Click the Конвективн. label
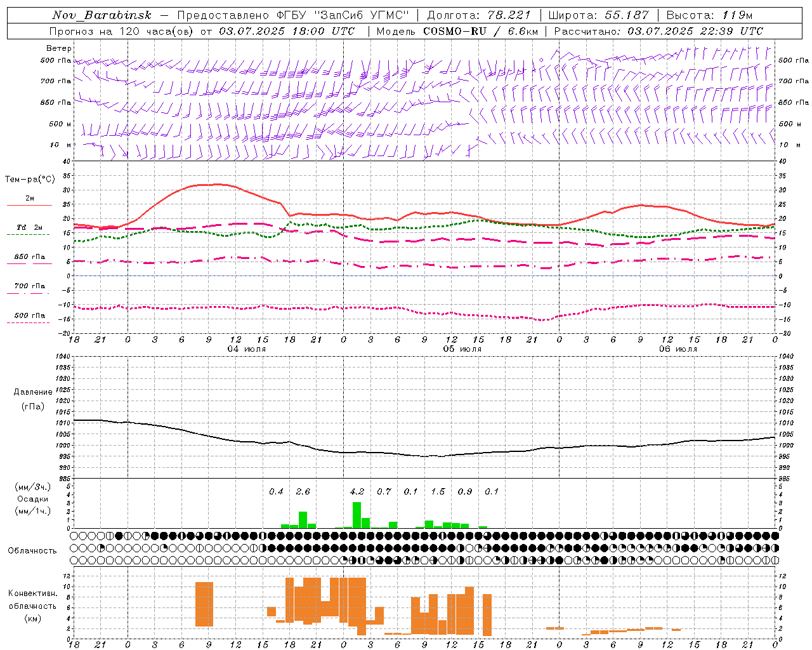The height and width of the screenshot is (650, 812). (33, 594)
